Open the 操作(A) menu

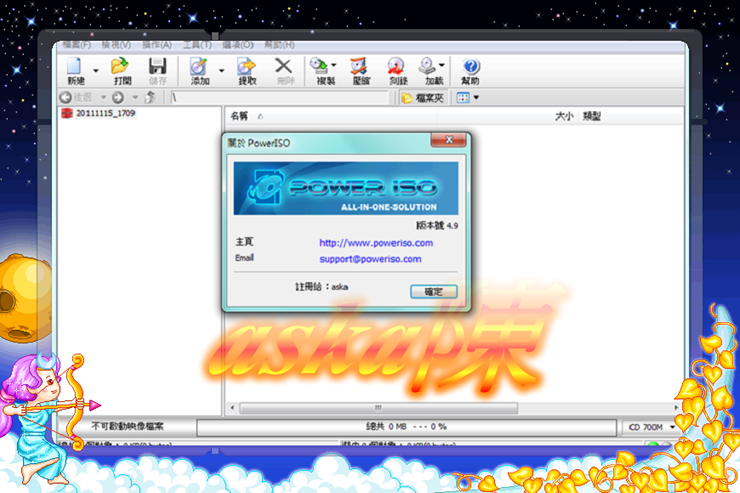157,45
